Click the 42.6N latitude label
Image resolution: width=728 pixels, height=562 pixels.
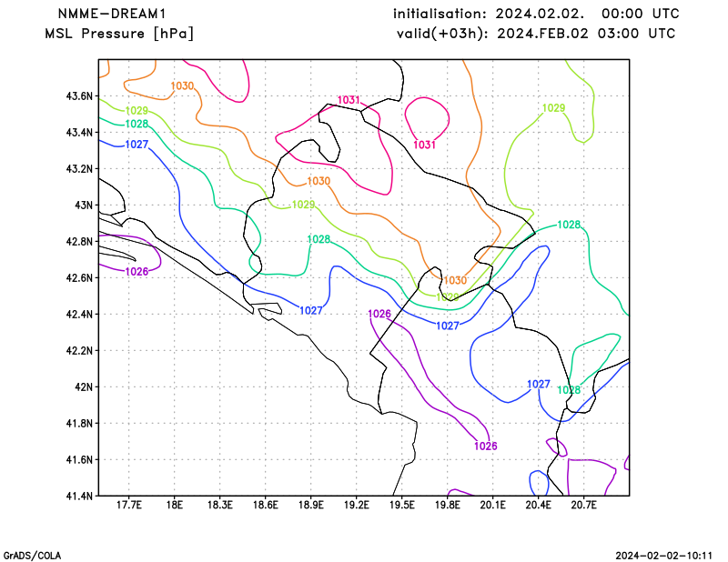(79, 277)
